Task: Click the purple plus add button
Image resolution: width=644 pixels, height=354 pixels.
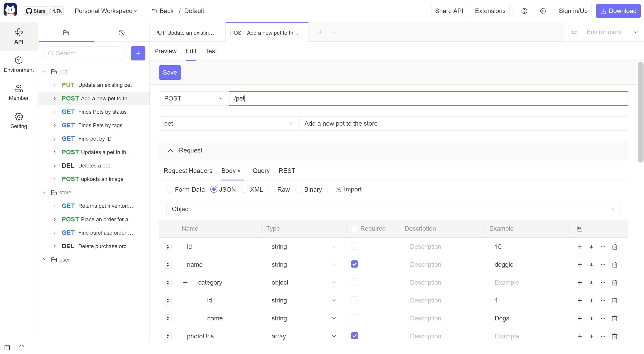Action: (x=138, y=53)
